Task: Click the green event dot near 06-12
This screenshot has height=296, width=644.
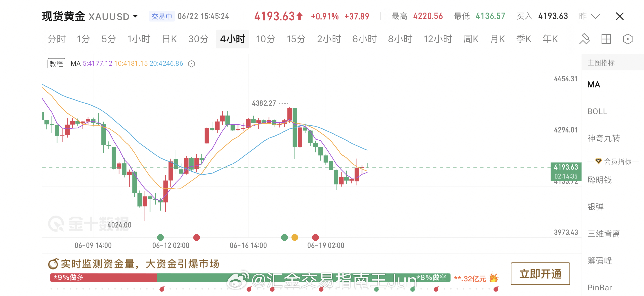Action: [x=160, y=237]
